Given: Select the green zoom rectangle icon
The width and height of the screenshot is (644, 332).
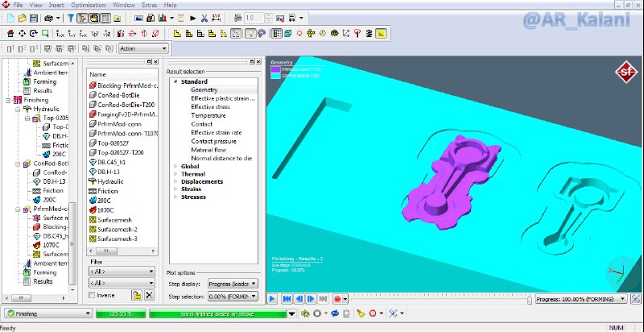Looking at the screenshot, I should (x=45, y=34).
